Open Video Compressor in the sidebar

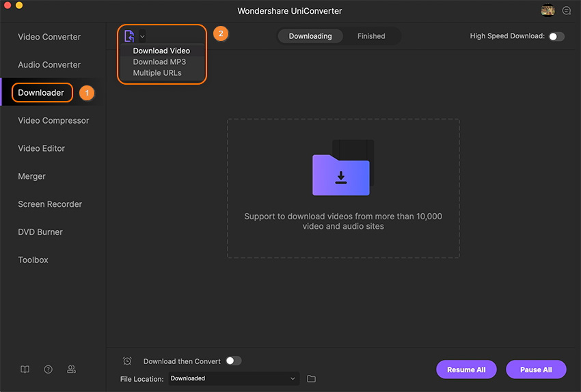53,120
